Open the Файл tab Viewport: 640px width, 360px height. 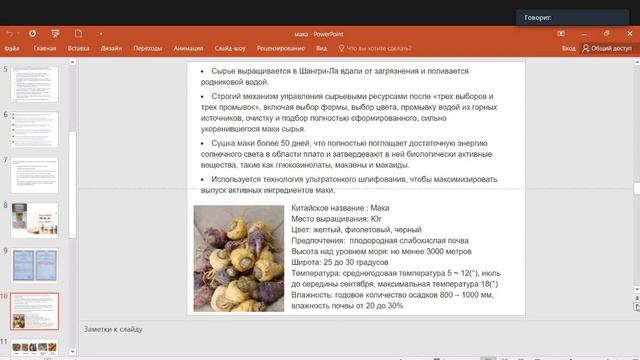pyautogui.click(x=12, y=48)
